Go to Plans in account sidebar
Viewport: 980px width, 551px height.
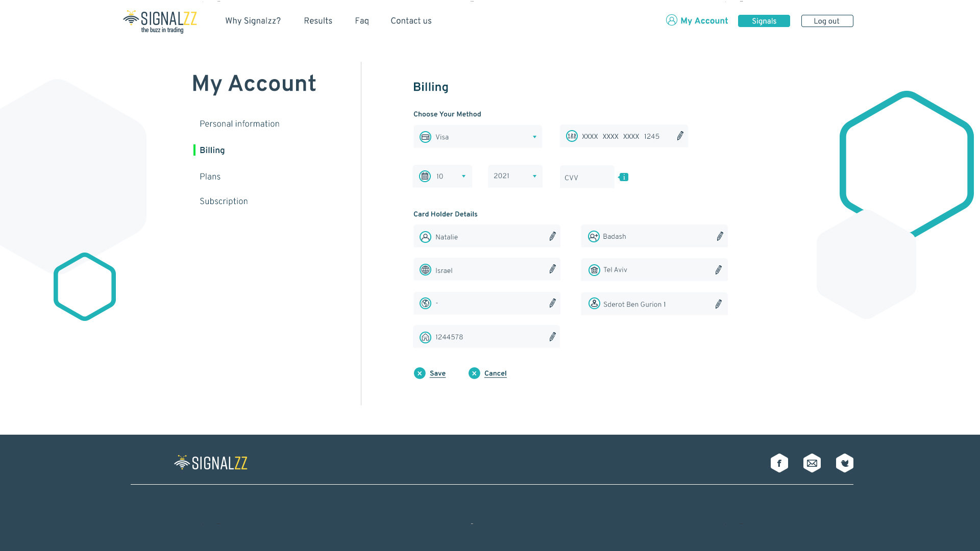[210, 177]
